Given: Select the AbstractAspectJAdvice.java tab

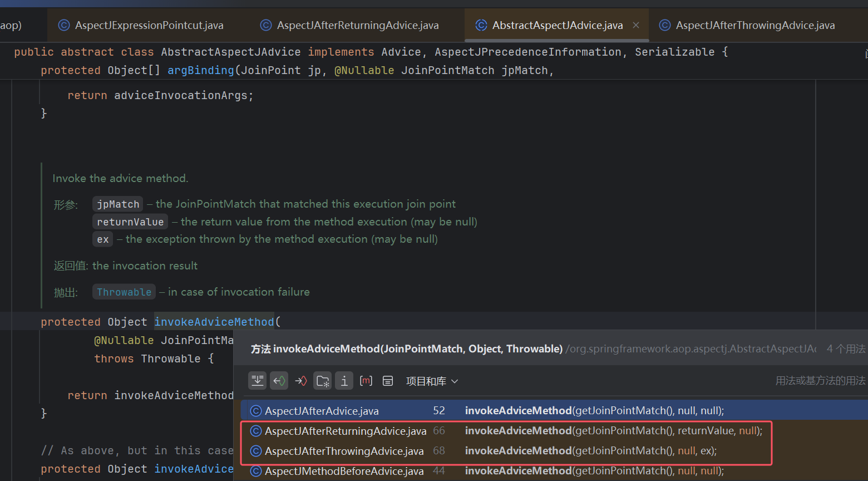Looking at the screenshot, I should click(558, 25).
